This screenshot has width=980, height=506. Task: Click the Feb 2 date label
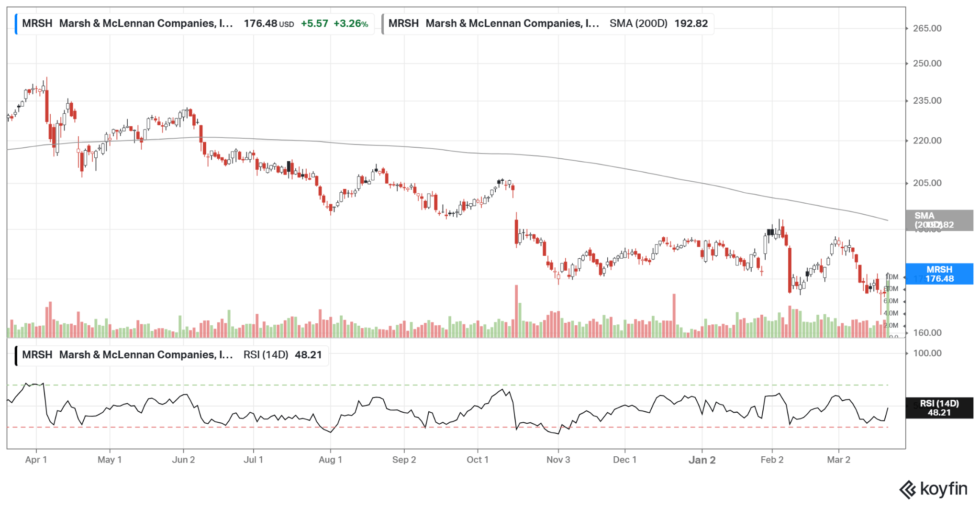[772, 460]
